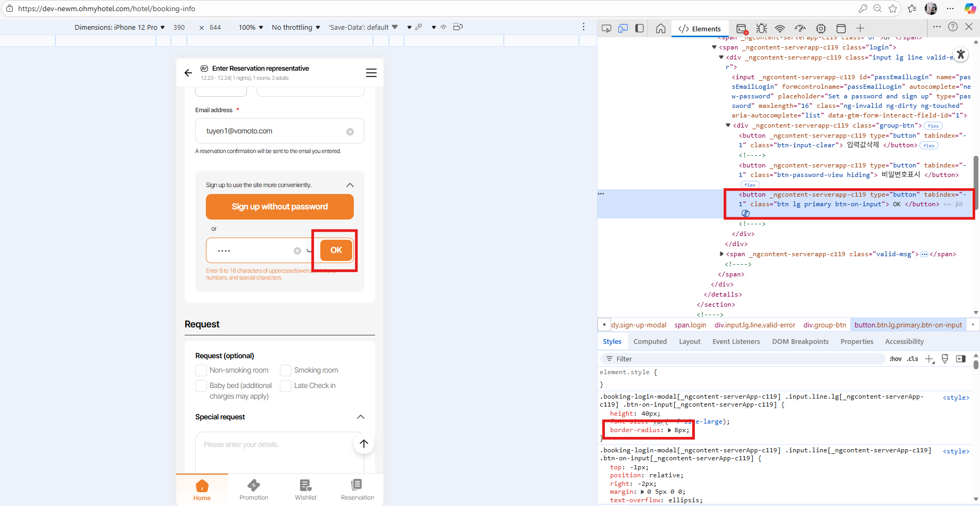Go to Reservation in bottom navigation
Image resolution: width=980 pixels, height=506 pixels.
358,490
